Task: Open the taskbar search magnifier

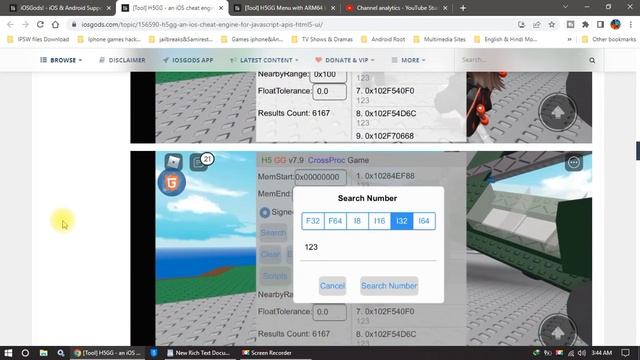Action: [61, 353]
